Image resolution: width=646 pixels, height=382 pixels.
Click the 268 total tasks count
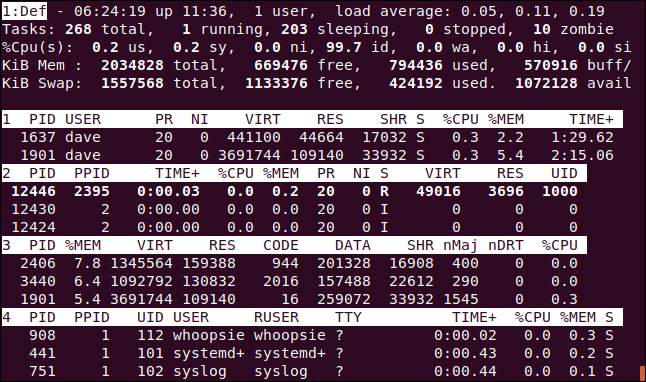coord(78,29)
